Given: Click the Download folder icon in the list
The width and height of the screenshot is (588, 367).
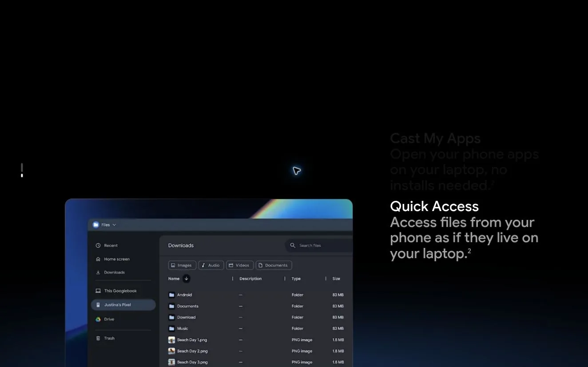Looking at the screenshot, I should [x=171, y=317].
